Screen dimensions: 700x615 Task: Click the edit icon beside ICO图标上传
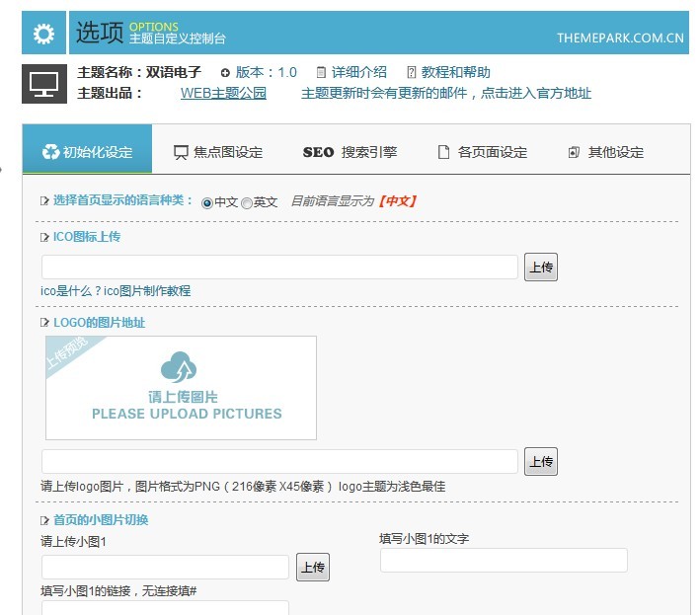coord(44,237)
